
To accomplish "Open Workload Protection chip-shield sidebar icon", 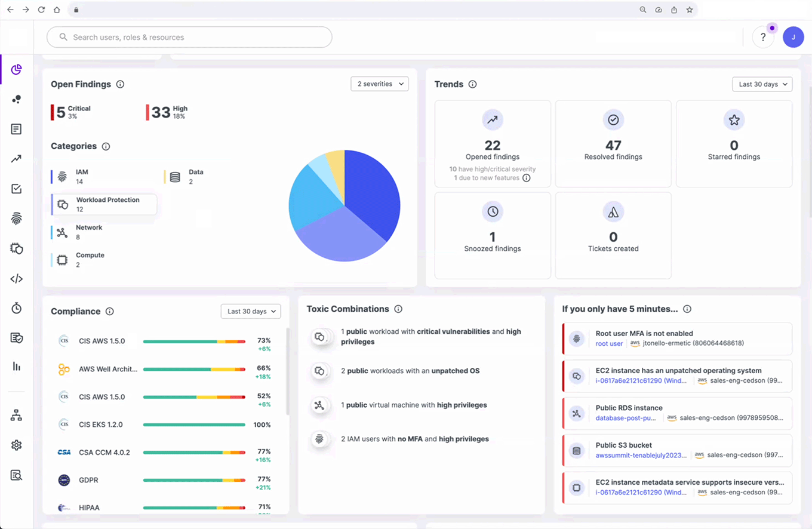I will (16, 248).
